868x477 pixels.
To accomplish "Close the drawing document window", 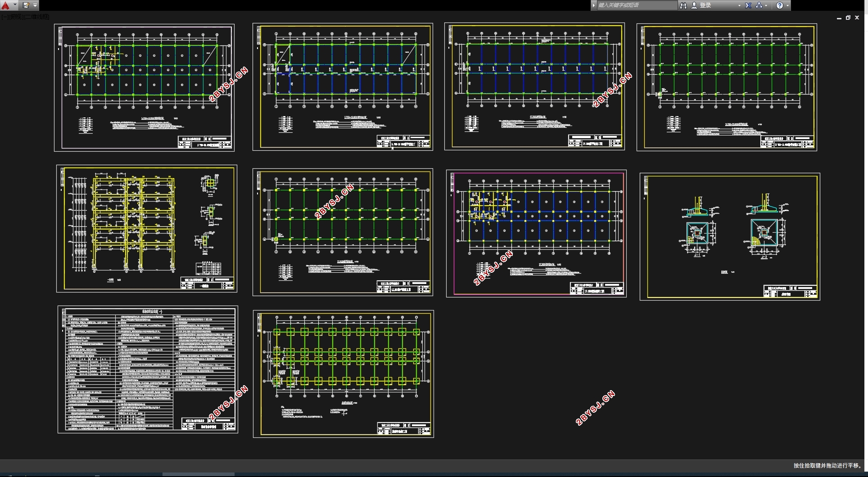I will click(x=857, y=18).
